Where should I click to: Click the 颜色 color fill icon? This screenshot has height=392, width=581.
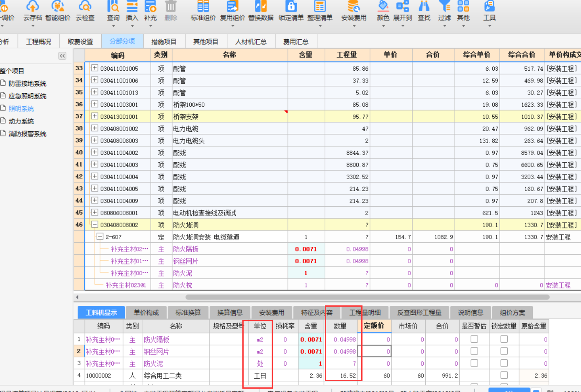coord(383,6)
